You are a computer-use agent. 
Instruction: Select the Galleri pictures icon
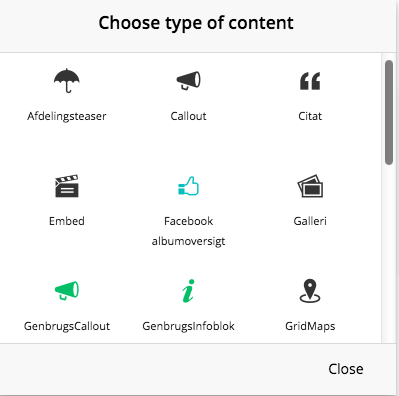(x=310, y=186)
